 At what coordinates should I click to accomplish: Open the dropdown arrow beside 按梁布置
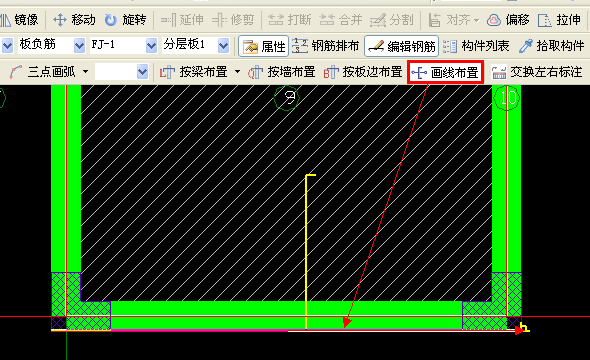tap(237, 71)
